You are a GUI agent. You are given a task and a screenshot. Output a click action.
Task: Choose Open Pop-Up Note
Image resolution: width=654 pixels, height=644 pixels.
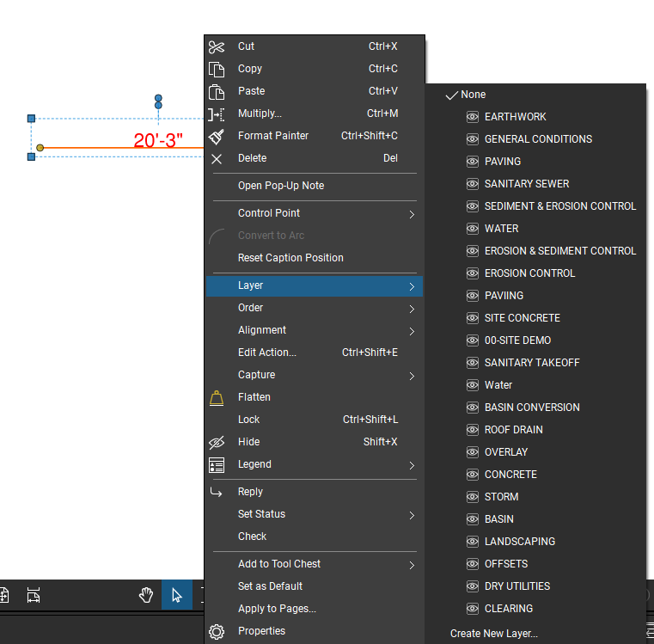(x=315, y=186)
